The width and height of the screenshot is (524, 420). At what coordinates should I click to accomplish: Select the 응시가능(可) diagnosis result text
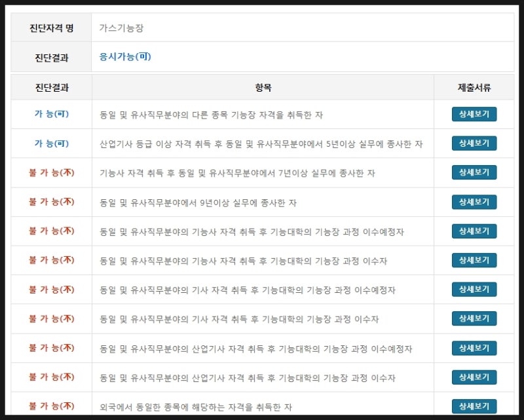(125, 56)
